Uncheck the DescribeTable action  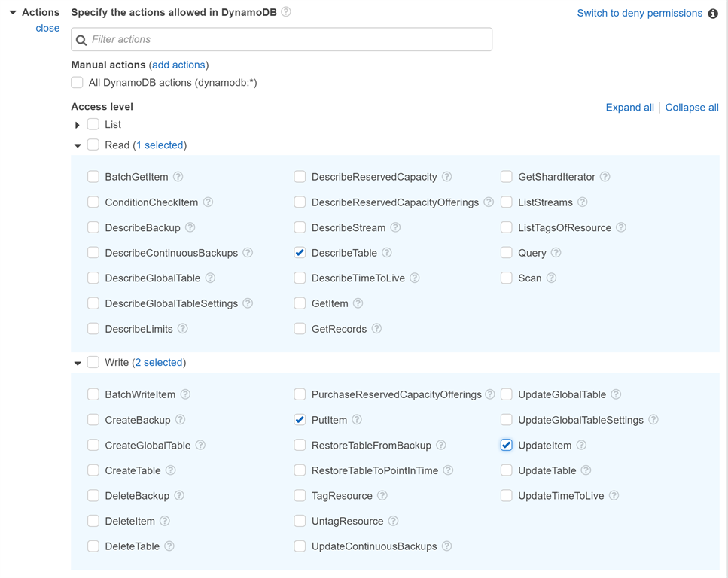[300, 252]
